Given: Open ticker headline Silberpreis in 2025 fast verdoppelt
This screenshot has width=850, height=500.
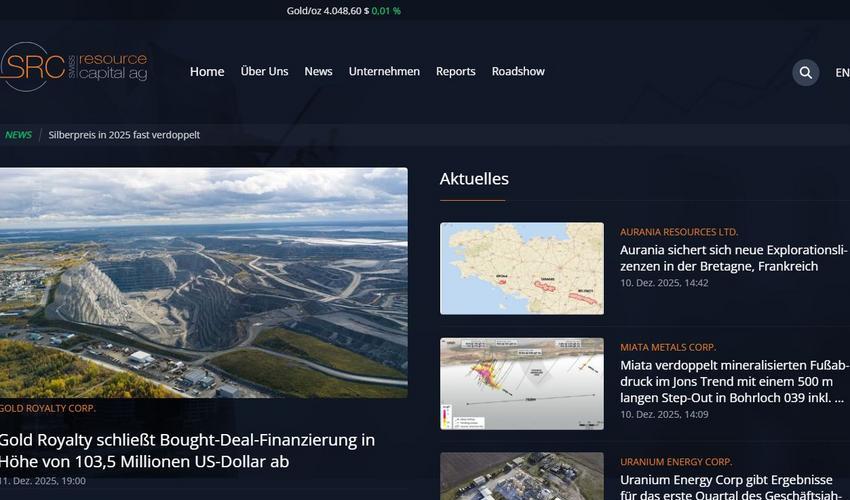Looking at the screenshot, I should [x=124, y=135].
